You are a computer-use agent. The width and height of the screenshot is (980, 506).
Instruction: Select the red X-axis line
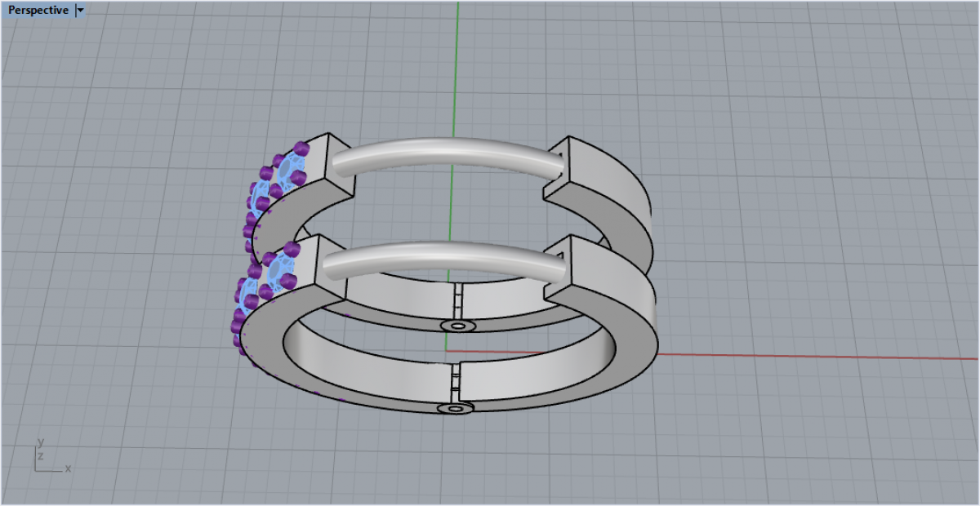[817, 356]
